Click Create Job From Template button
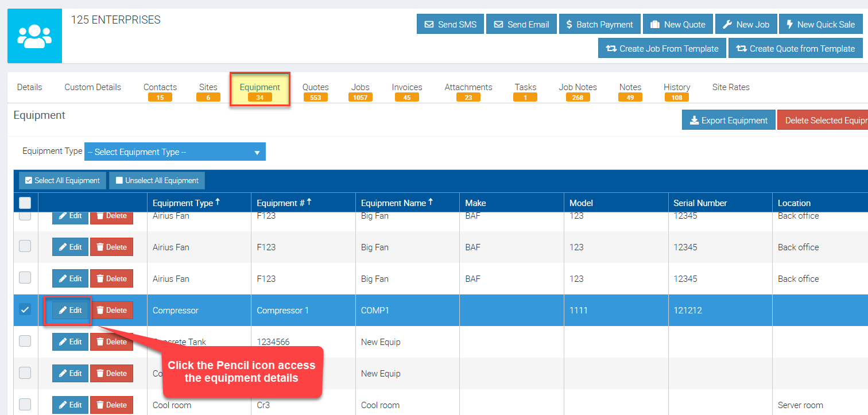 tap(662, 48)
